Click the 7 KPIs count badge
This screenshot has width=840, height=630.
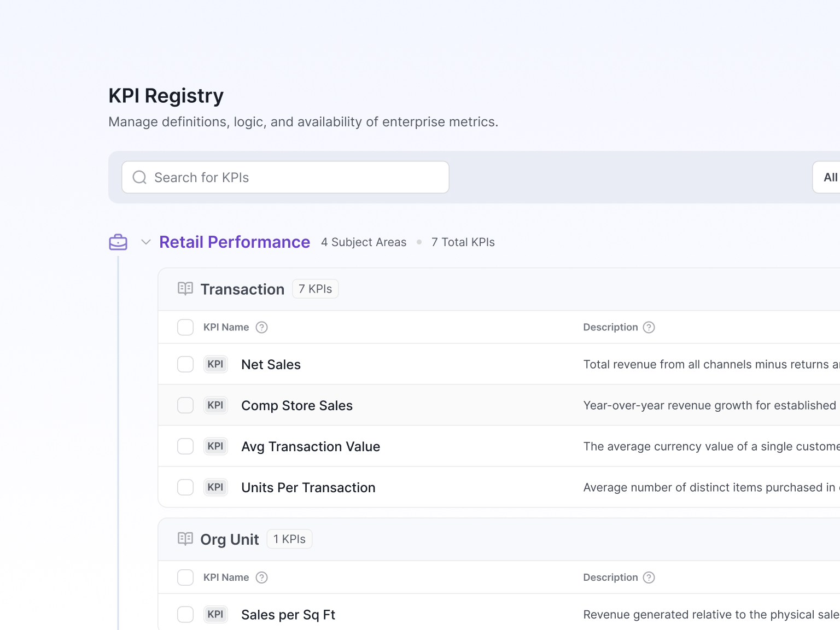316,289
